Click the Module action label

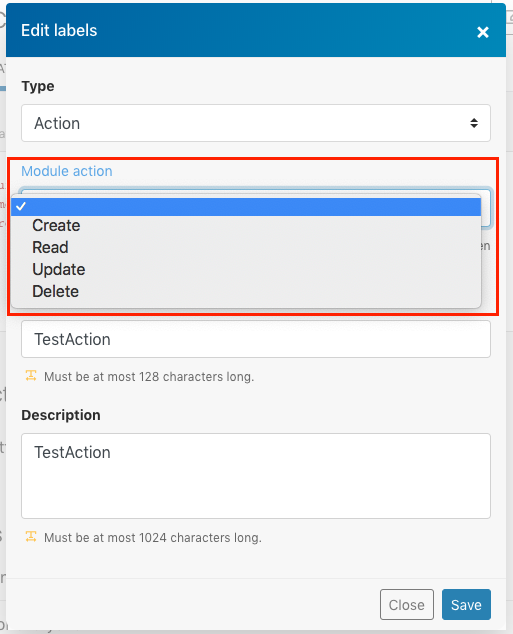click(x=67, y=171)
